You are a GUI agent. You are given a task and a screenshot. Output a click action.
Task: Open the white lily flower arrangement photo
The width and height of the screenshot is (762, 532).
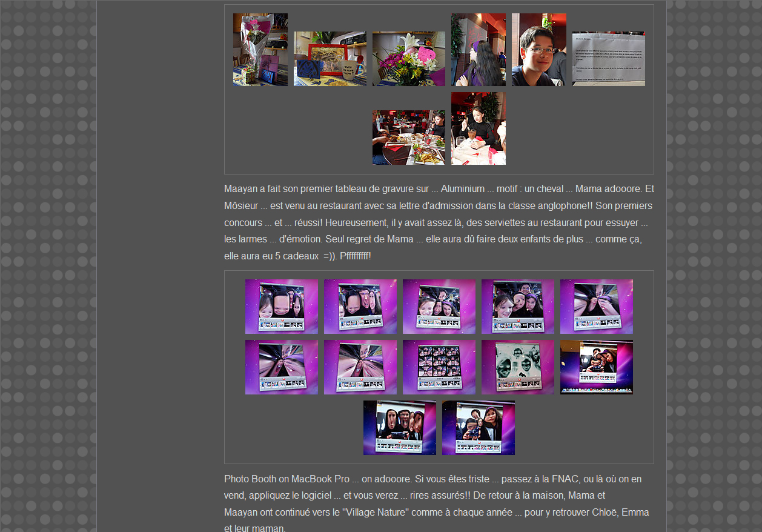[408, 59]
